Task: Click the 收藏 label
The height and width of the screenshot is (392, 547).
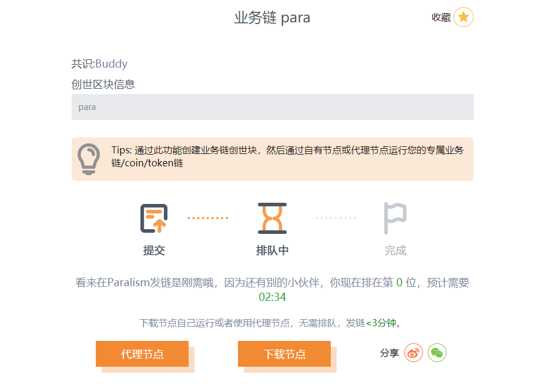Action: pos(441,18)
